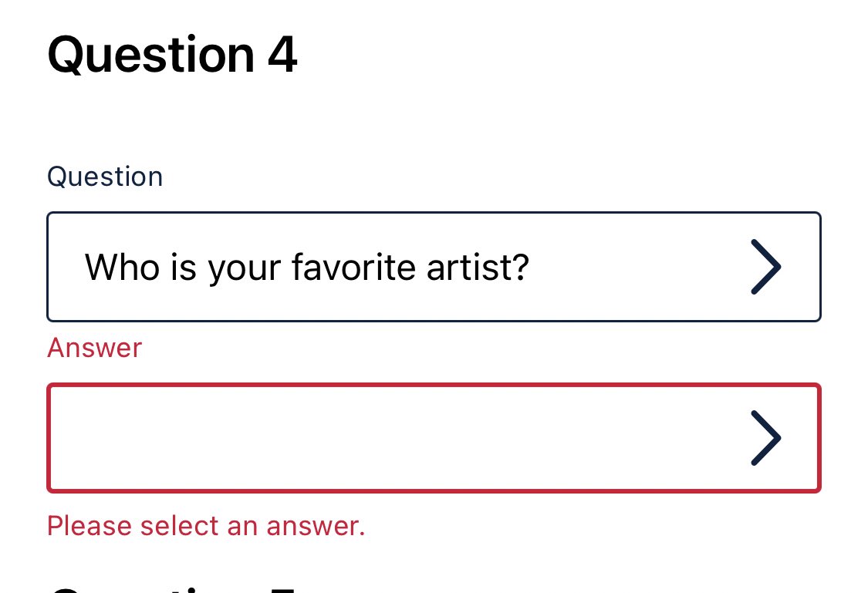
Task: Select the red-bordered Answer field
Action: click(434, 438)
